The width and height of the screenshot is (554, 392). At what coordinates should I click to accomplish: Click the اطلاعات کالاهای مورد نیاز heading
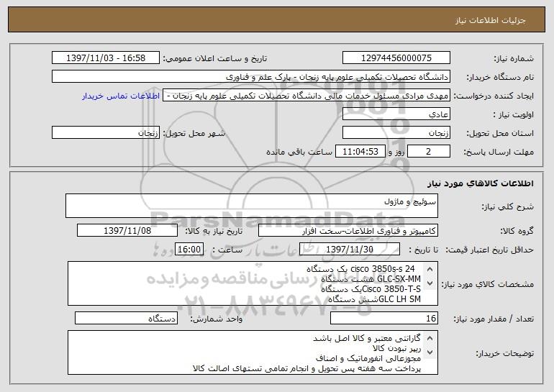[481, 183]
